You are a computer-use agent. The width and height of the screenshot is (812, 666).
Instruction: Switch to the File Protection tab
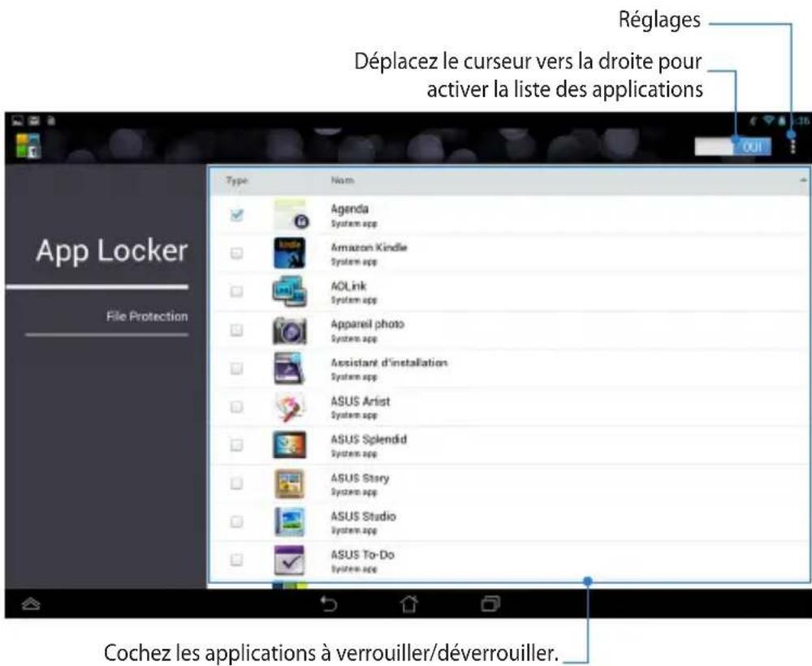coord(147,317)
